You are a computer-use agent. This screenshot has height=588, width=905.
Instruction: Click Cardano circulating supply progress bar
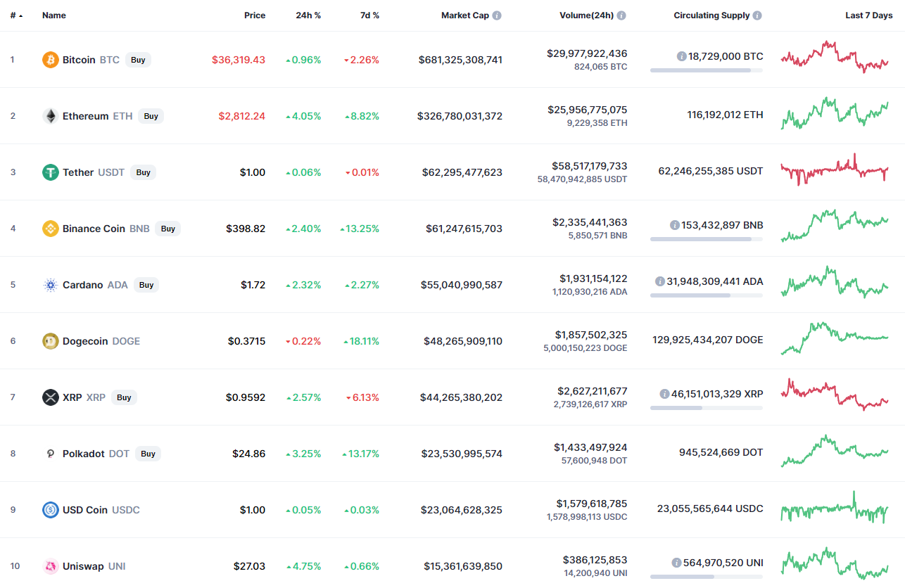point(707,295)
